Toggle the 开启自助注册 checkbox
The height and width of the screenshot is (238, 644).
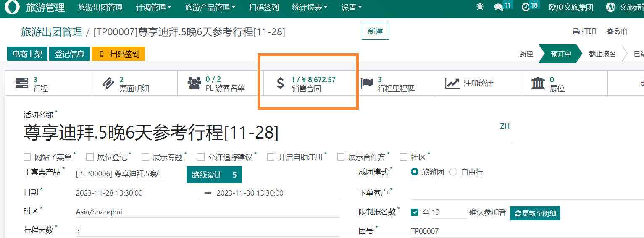(x=271, y=157)
